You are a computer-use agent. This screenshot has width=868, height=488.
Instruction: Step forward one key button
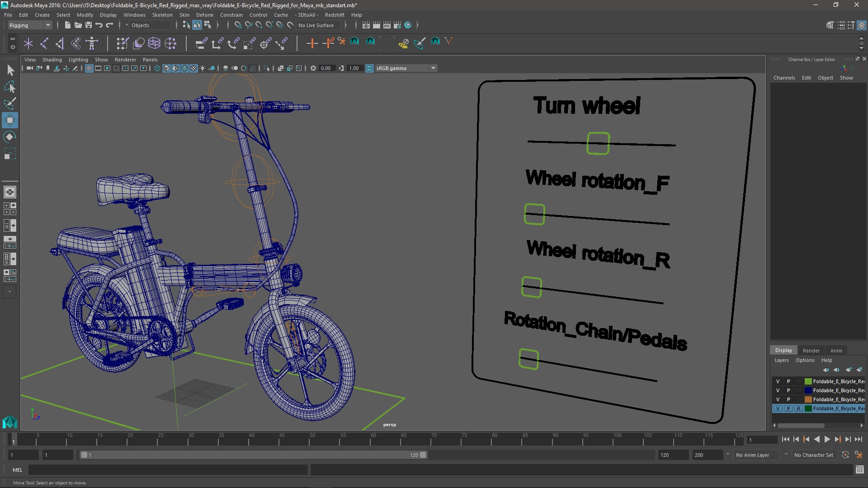837,439
